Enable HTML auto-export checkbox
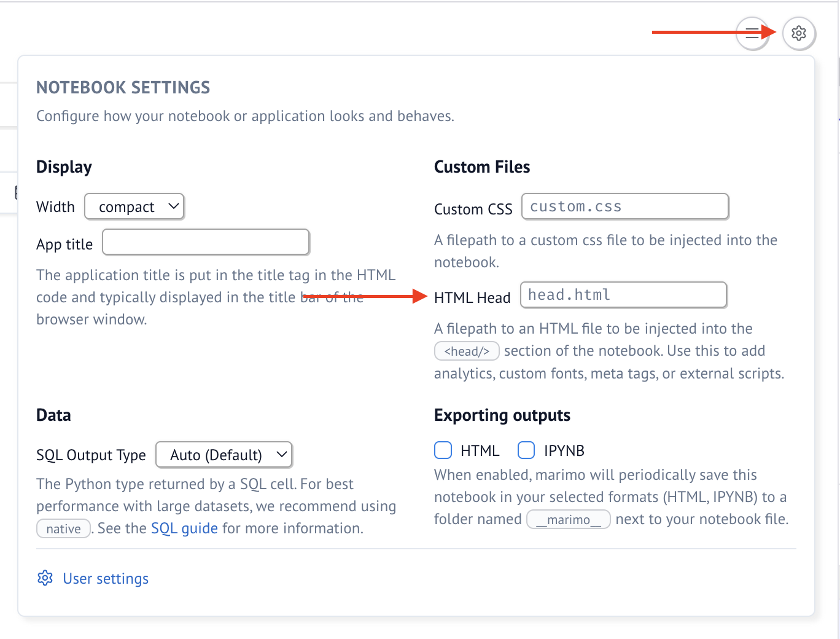The width and height of the screenshot is (840, 639). coord(443,450)
